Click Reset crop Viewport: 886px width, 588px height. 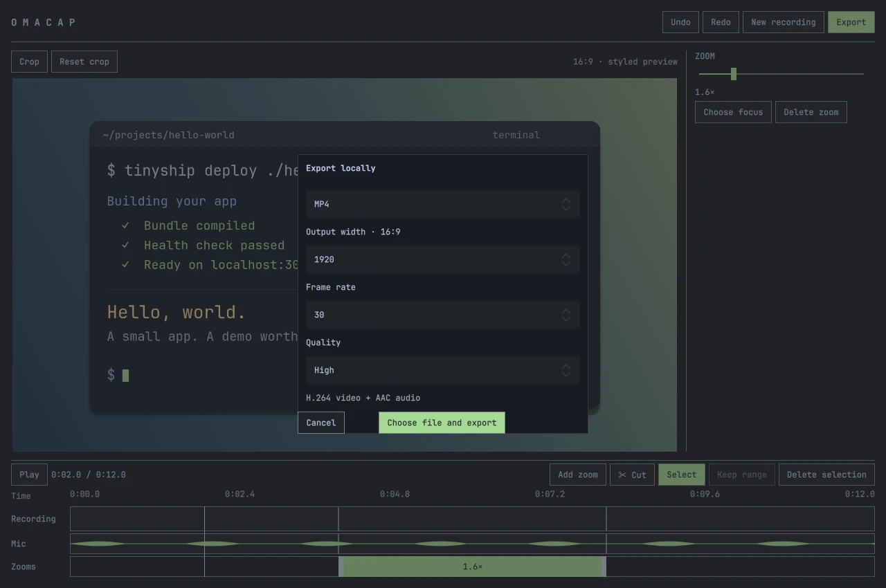pos(84,62)
